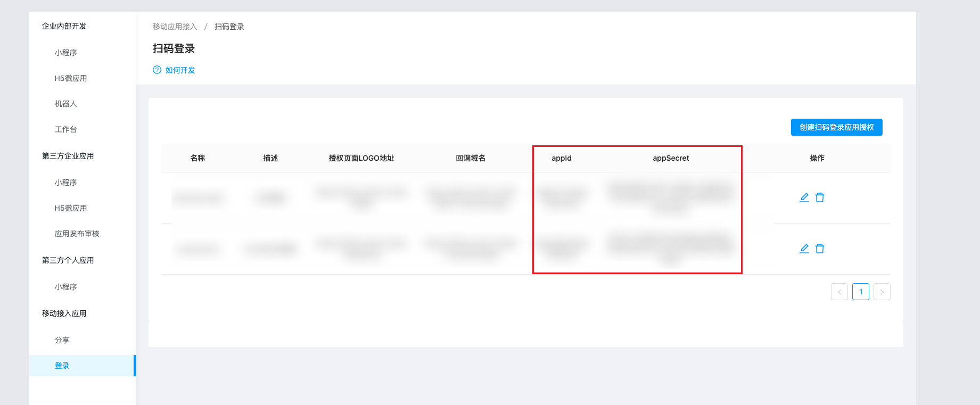Go to previous page arrow in pagination
980x405 pixels.
pyautogui.click(x=839, y=292)
